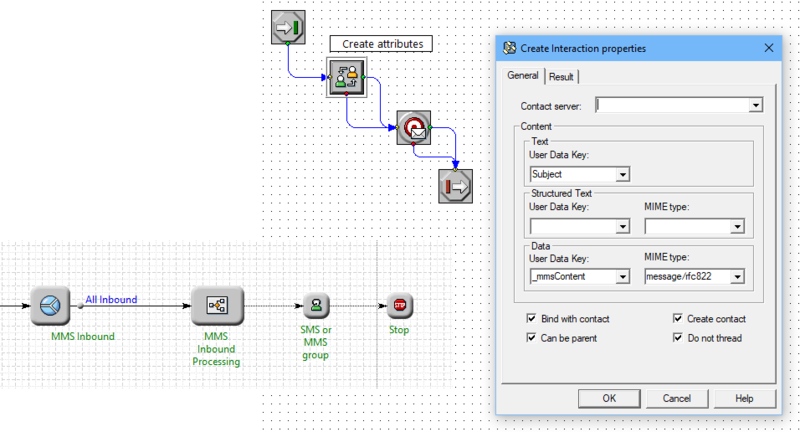
Task: Select the MMS Inbound endpoint icon
Action: click(x=49, y=307)
